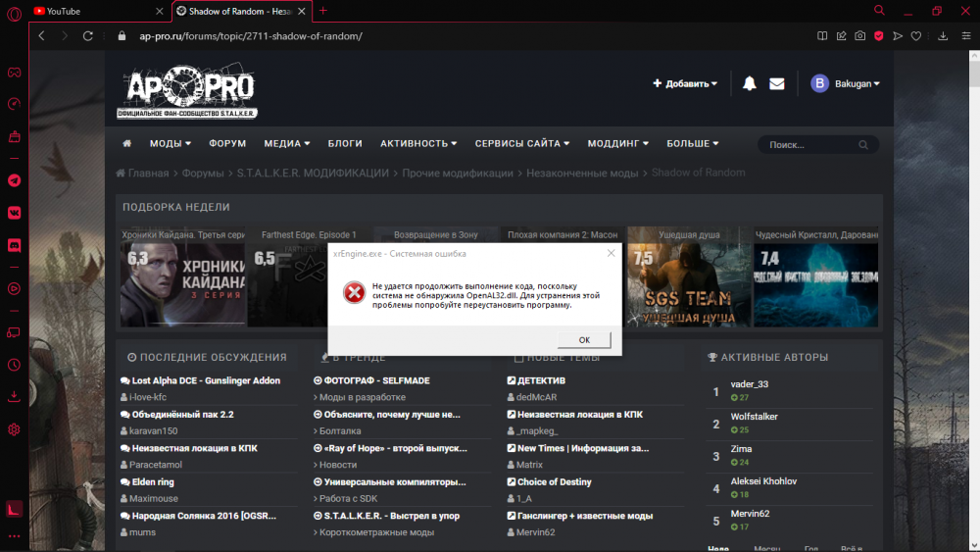Open the browser downloads toolbar icon
980x552 pixels.
[x=943, y=35]
